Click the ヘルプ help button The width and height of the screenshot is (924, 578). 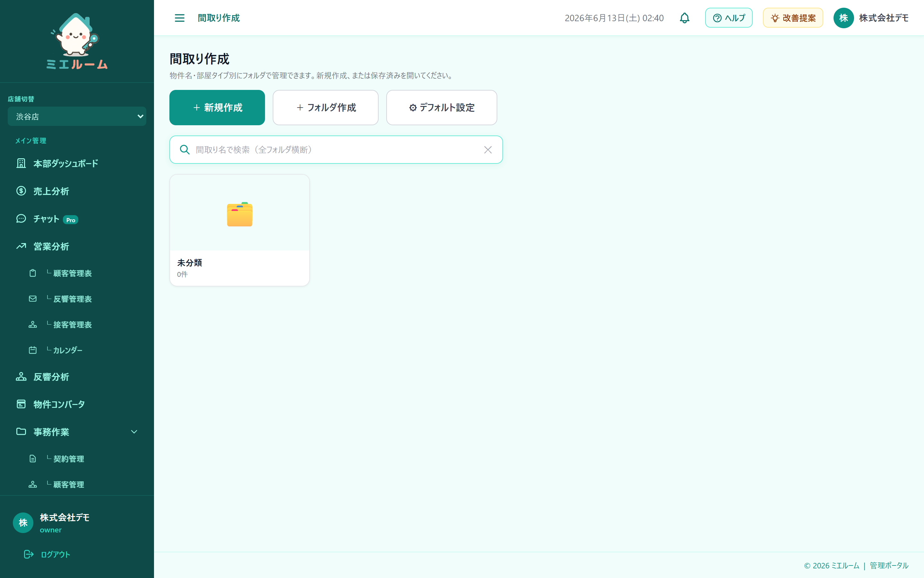pos(729,18)
